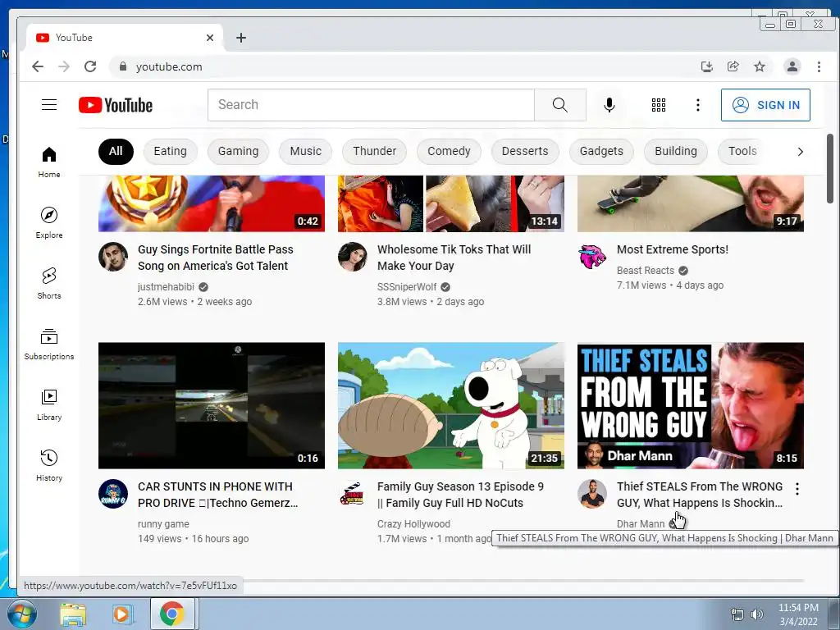The height and width of the screenshot is (630, 840).
Task: Open Dhar Mann channel avatar
Action: tap(592, 494)
